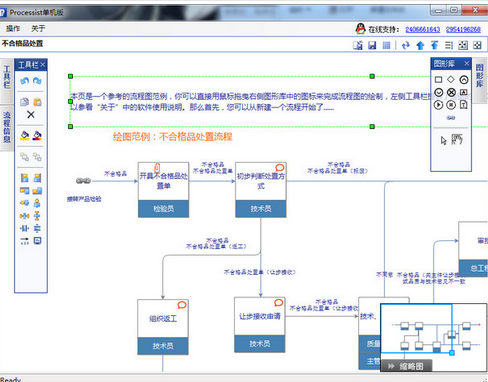
Task: Select the red-blue underlined paint bucket tool
Action: click(x=37, y=135)
